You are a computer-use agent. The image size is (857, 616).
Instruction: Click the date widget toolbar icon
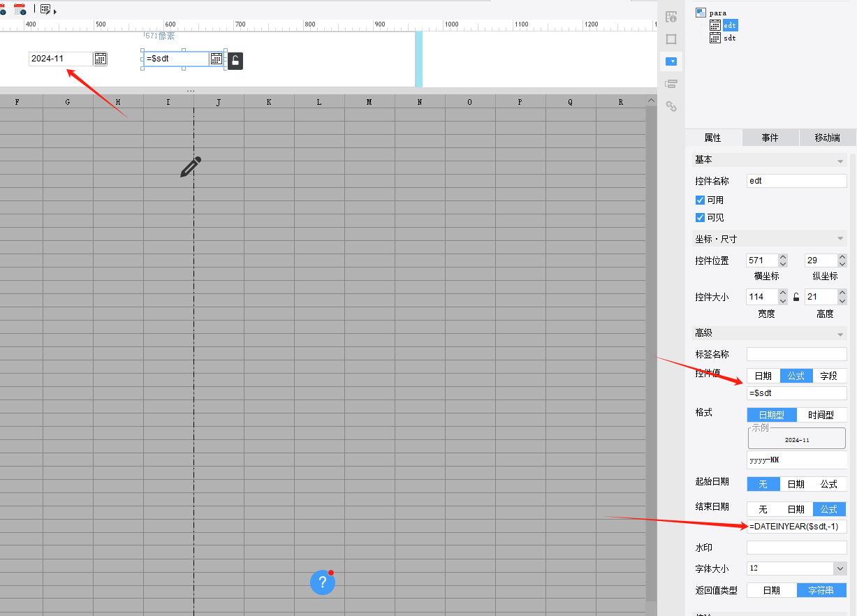pyautogui.click(x=20, y=9)
